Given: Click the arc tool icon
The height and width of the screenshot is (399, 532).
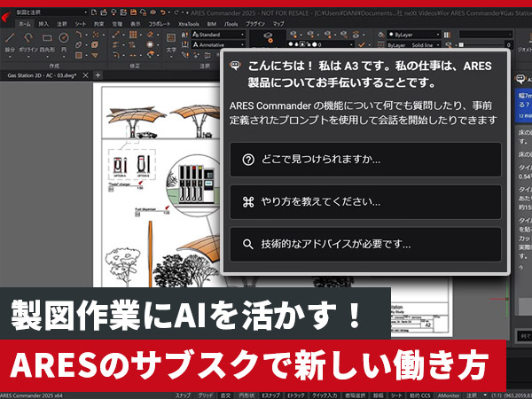Looking at the screenshot, I should pos(79,35).
